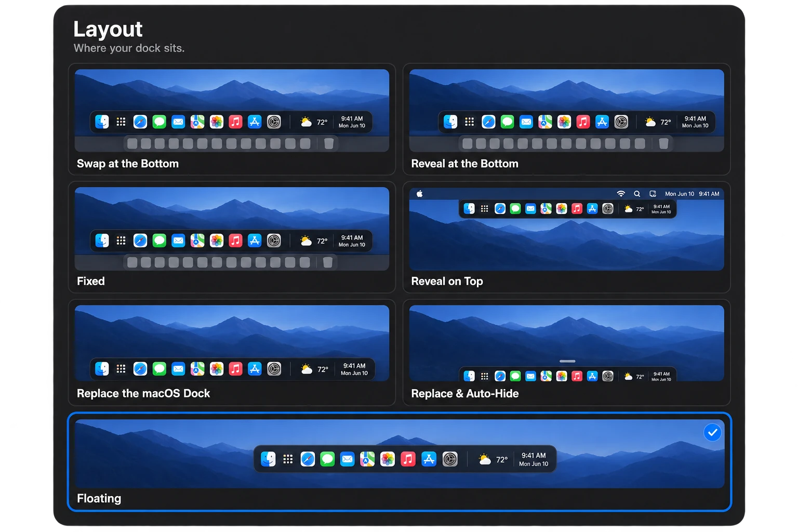This screenshot has width=798, height=532.
Task: Select the Reveal at the Bottom layout
Action: pyautogui.click(x=566, y=119)
